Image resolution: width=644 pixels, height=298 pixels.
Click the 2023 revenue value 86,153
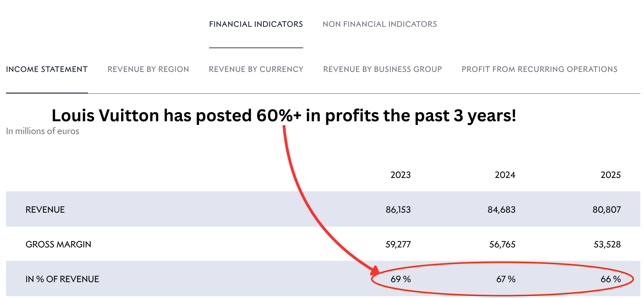point(398,210)
